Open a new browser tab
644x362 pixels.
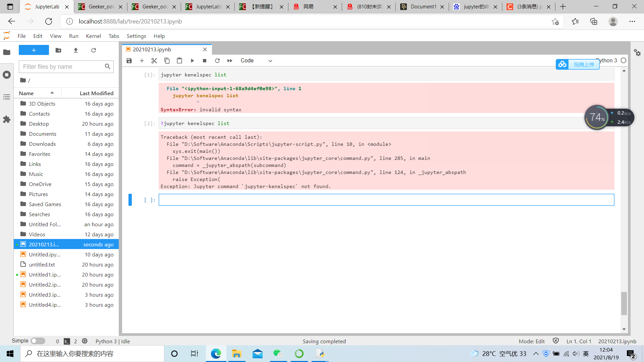tap(563, 7)
